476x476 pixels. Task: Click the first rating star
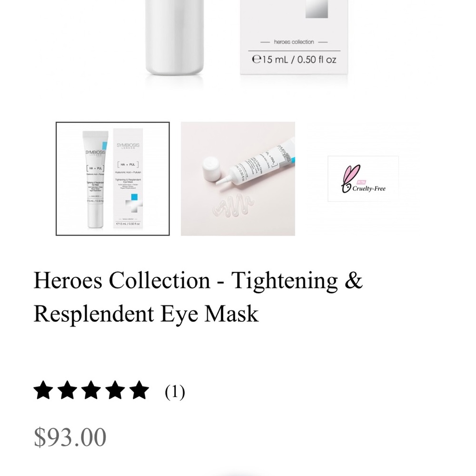[43, 390]
